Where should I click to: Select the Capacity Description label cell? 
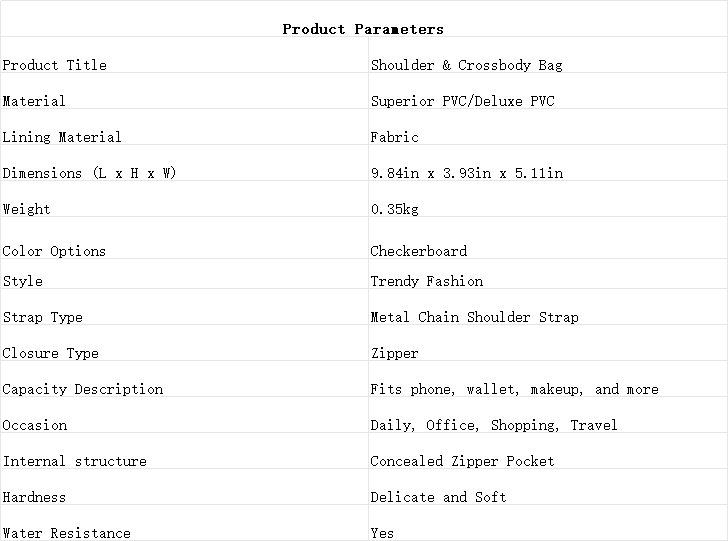tap(185, 379)
